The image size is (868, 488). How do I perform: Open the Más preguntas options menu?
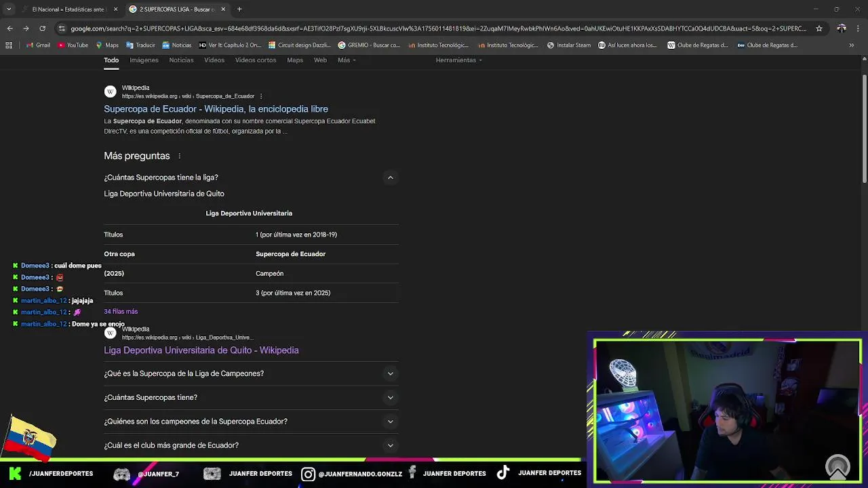[179, 156]
